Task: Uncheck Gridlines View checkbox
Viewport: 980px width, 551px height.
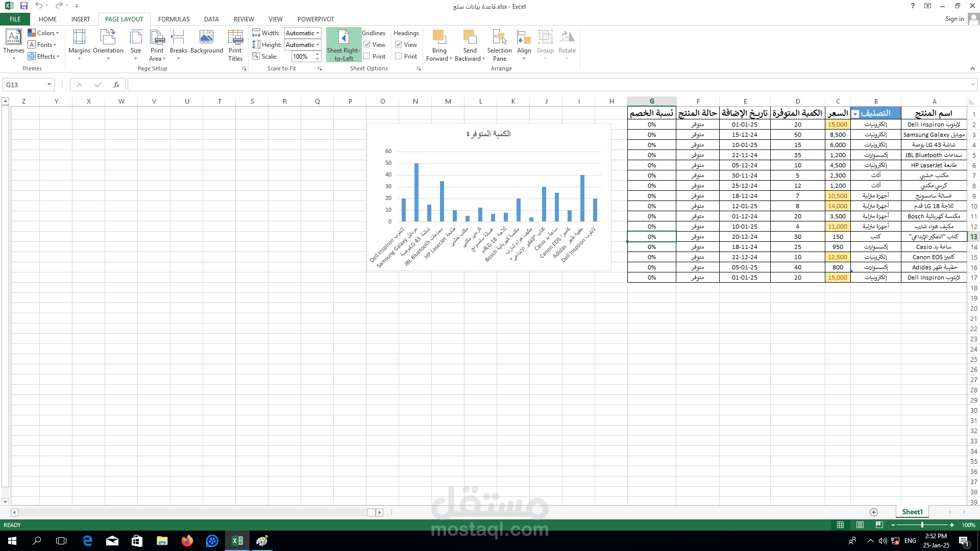Action: coord(367,45)
